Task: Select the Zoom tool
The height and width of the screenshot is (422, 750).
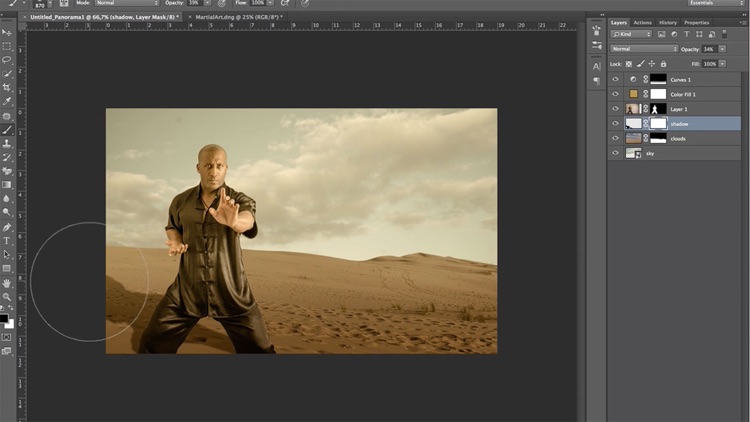Action: point(7,297)
